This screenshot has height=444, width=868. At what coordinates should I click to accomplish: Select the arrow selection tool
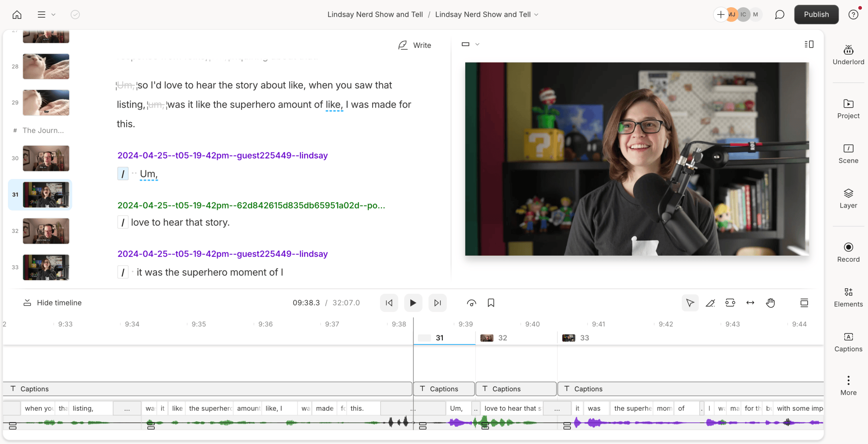[690, 303]
